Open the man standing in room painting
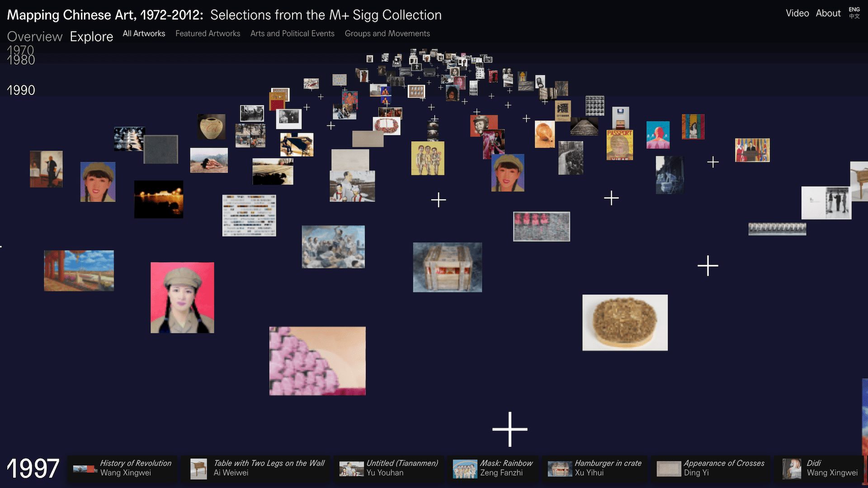The image size is (868, 488). (x=46, y=169)
